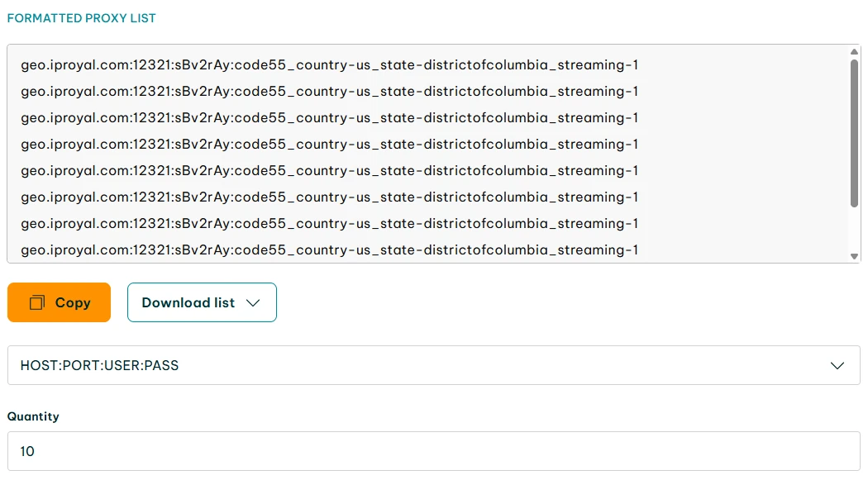Click the proxy list scrollbar thumb
Screen dimensions: 868x480
[854, 132]
